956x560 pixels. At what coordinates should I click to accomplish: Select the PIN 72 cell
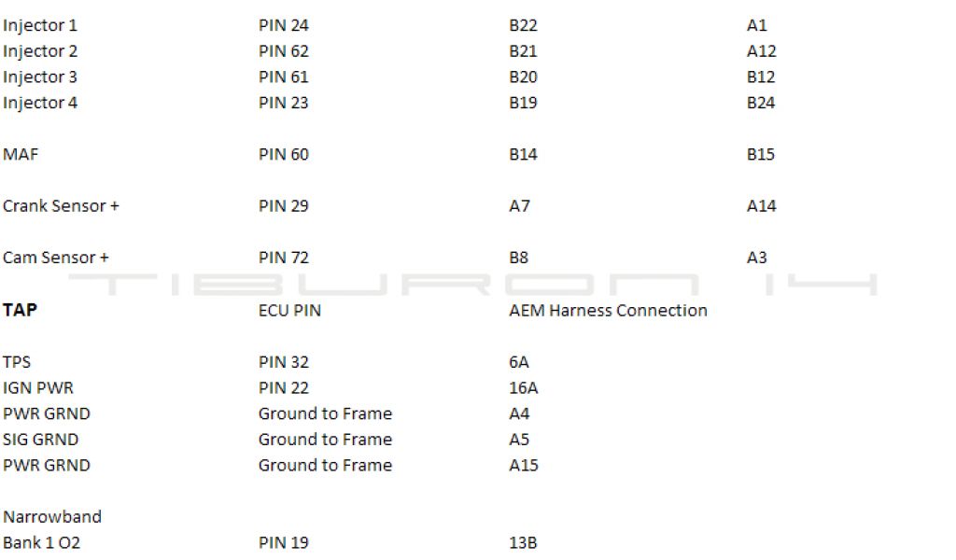(283, 258)
